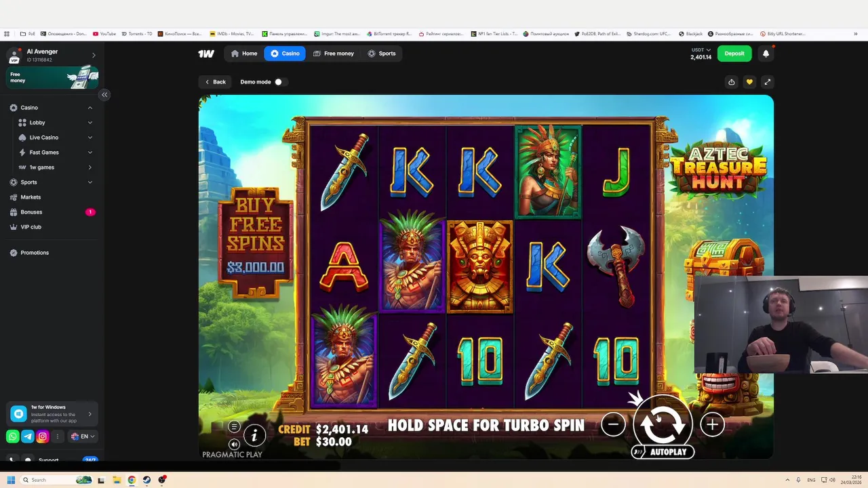Show hidden system tray icons
This screenshot has width=868, height=488.
point(787,480)
